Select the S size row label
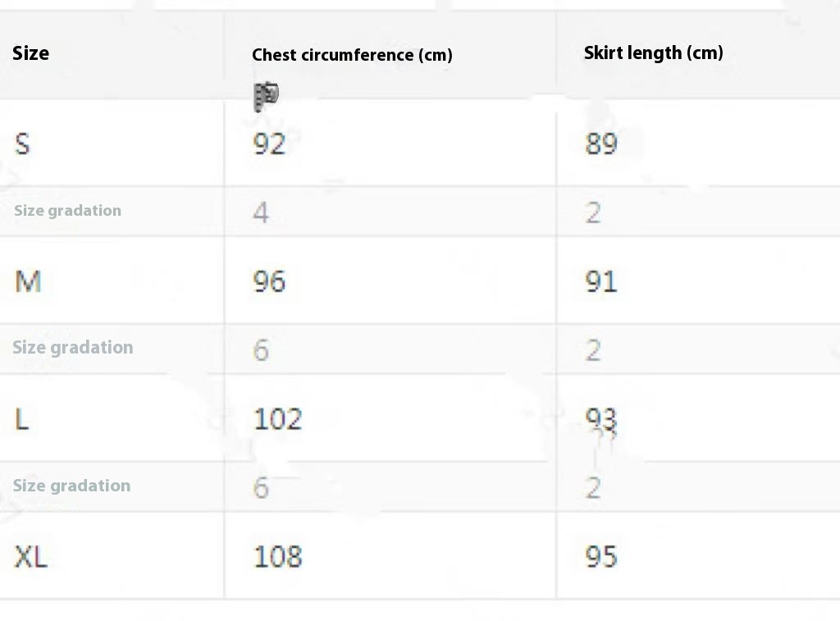The image size is (840, 621). coord(22,144)
